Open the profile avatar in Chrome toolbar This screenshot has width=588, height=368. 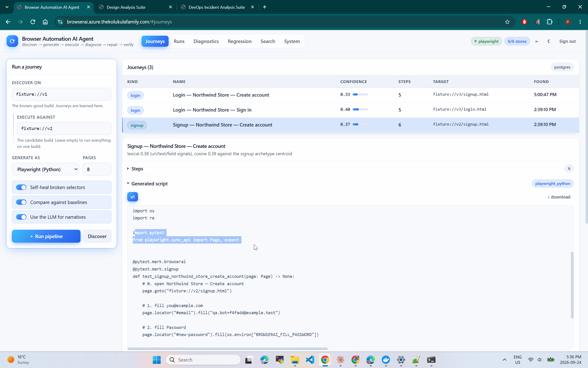click(568, 22)
